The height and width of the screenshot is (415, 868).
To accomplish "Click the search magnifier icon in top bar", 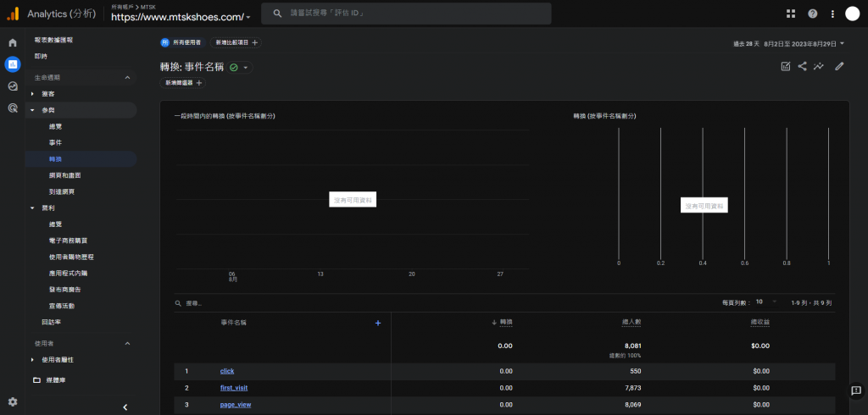I will coord(277,14).
